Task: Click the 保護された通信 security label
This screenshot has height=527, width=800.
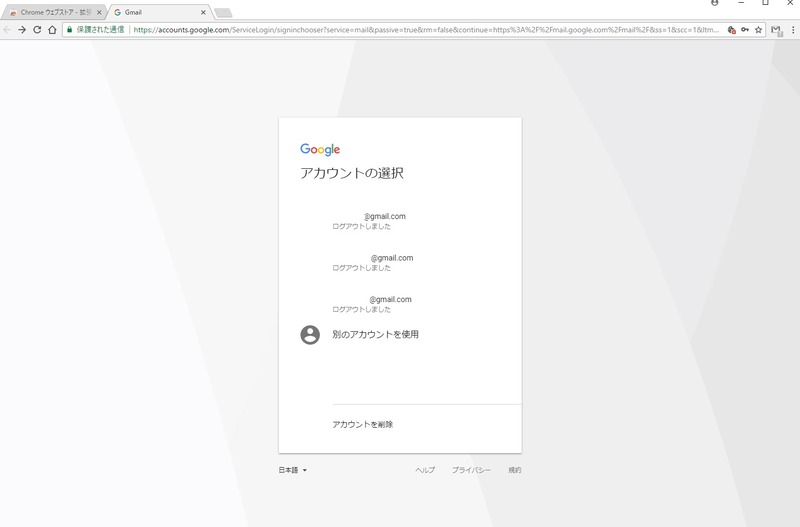Action: (101, 30)
